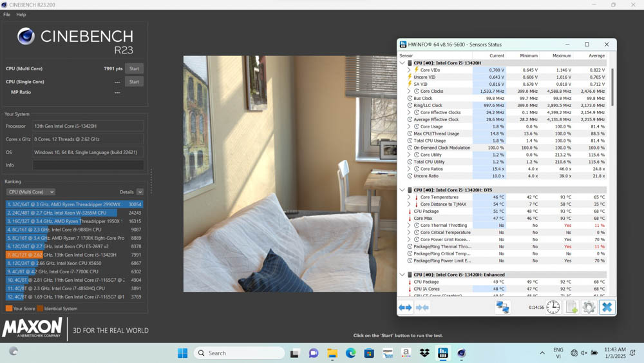Reset HWiNFO min/max values with clock icon
644x363 pixels.
pos(553,307)
